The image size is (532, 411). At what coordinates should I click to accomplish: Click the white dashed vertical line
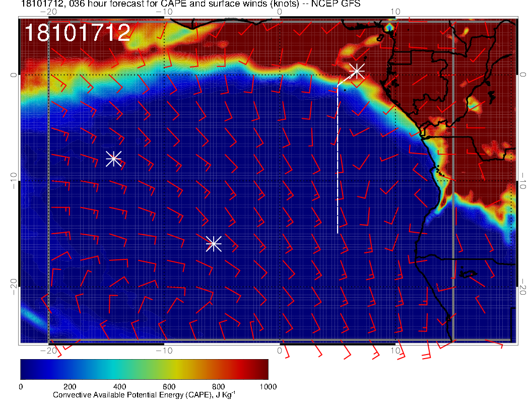click(x=338, y=161)
